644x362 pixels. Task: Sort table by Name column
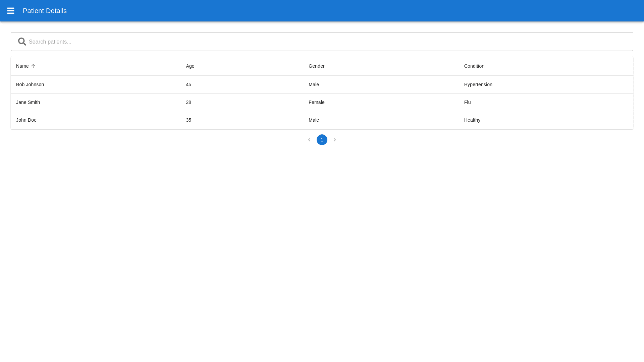pyautogui.click(x=22, y=66)
